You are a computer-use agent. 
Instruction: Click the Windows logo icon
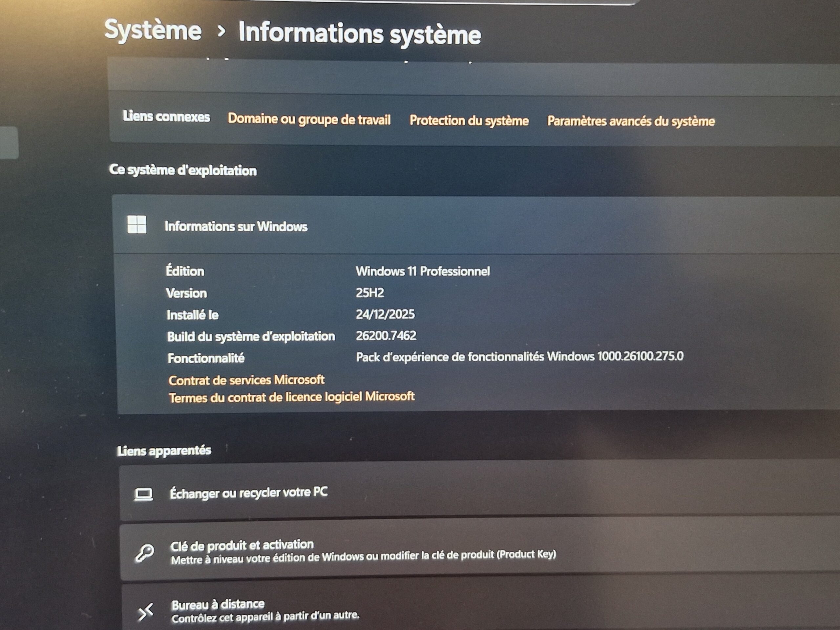(x=137, y=224)
